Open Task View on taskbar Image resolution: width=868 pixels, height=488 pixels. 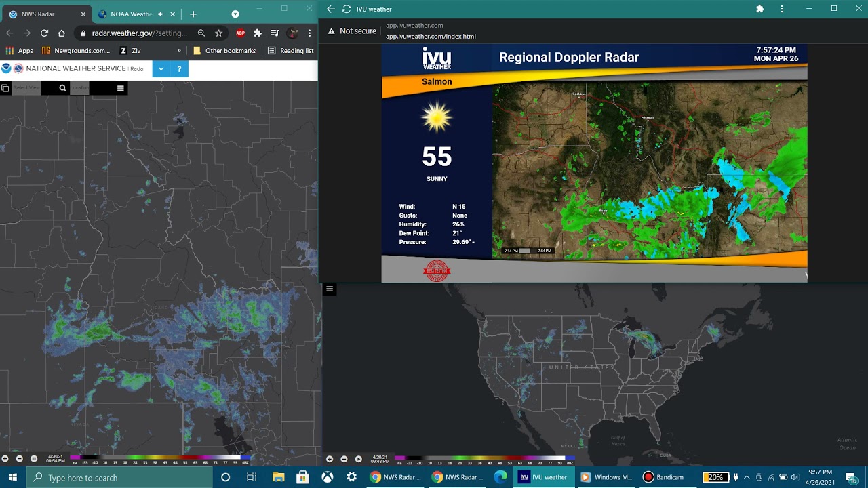click(x=252, y=477)
